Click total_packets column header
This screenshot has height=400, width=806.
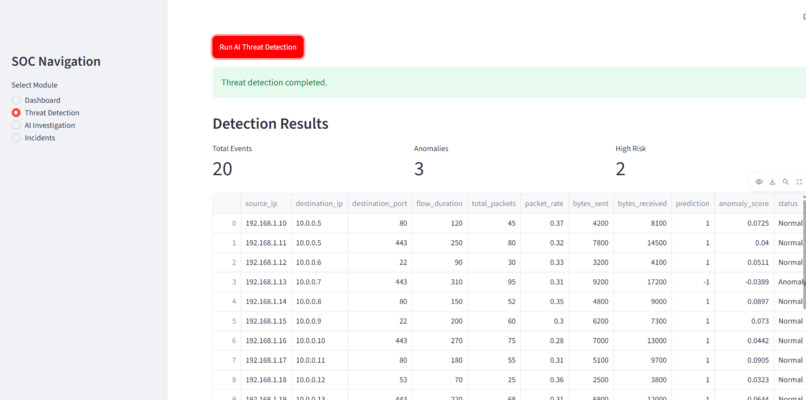pos(494,204)
